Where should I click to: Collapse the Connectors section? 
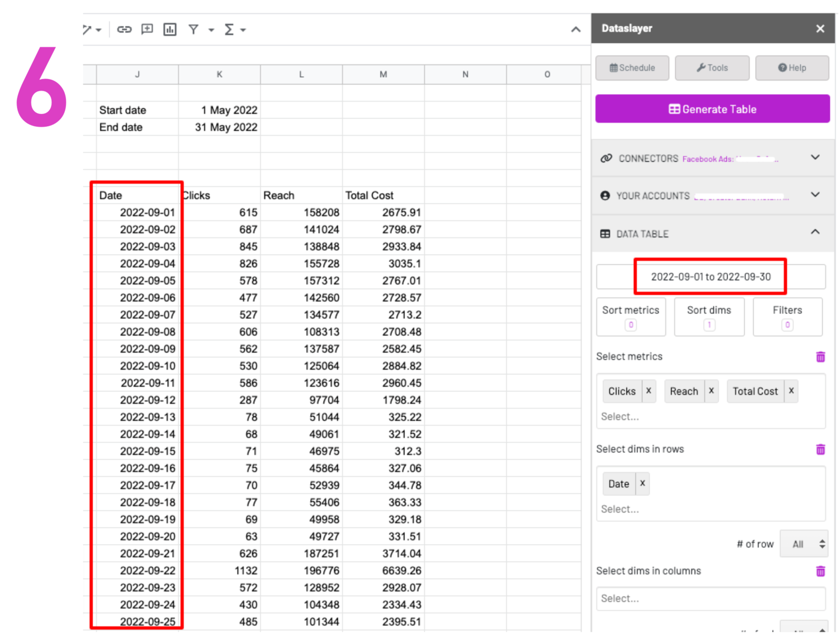[x=815, y=157]
